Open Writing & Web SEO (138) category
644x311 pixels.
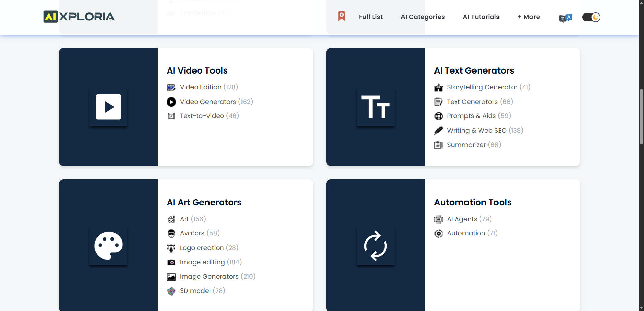485,130
